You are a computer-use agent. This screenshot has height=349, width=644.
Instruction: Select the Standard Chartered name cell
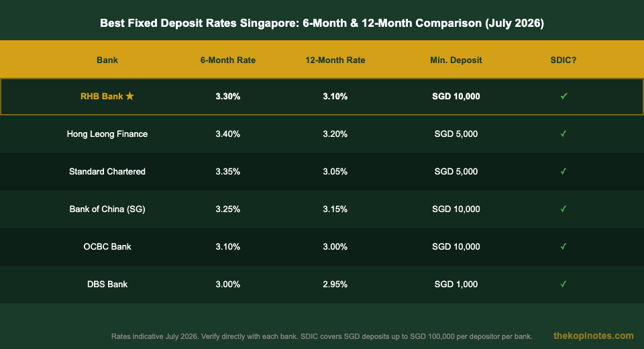tap(107, 171)
